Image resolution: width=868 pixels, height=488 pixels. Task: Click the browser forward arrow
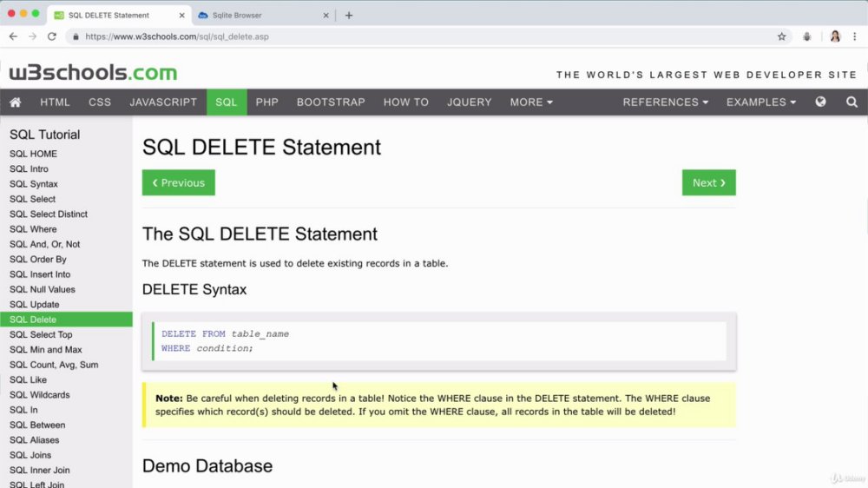[33, 36]
